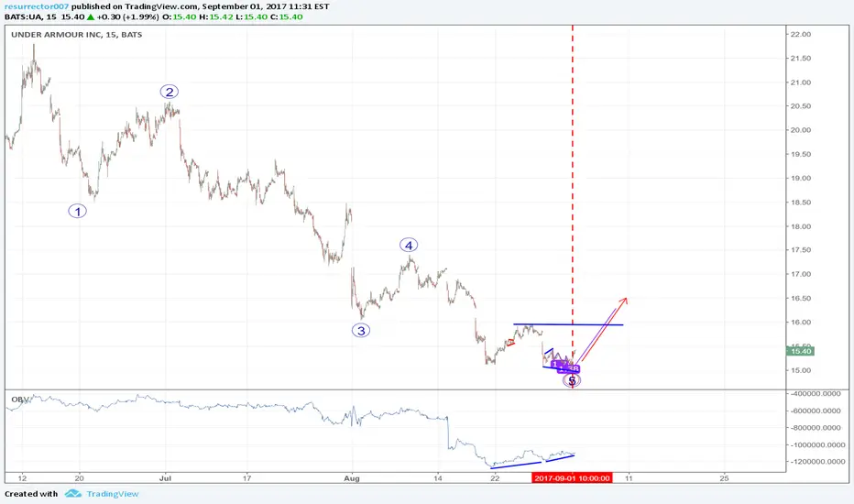Click the 16.50 price axis label
Image resolution: width=854 pixels, height=504 pixels.
coord(801,298)
